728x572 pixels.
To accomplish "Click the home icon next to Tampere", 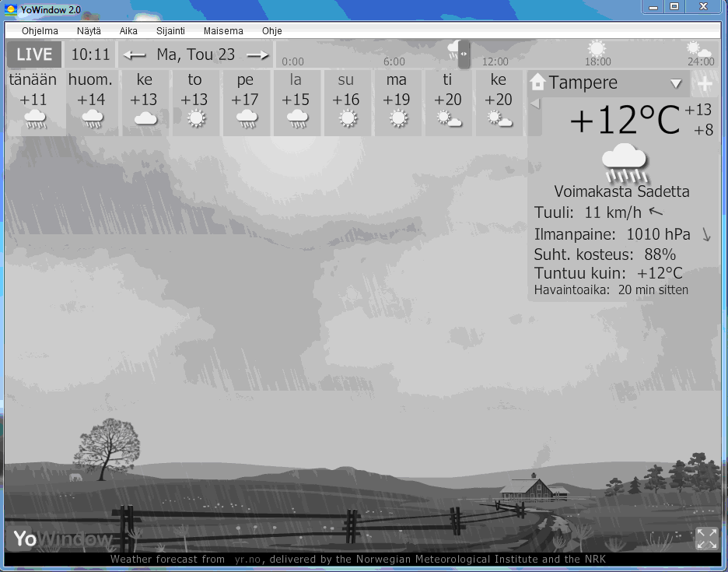I will (x=537, y=82).
